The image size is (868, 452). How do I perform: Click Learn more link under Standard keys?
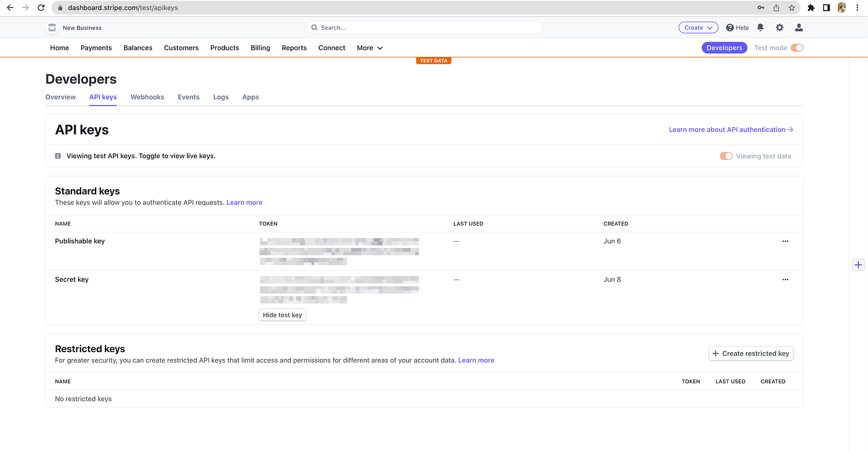244,203
